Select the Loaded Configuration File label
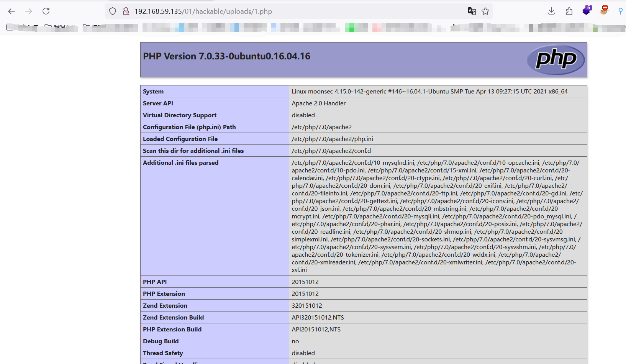This screenshot has width=626, height=364. pos(180,139)
